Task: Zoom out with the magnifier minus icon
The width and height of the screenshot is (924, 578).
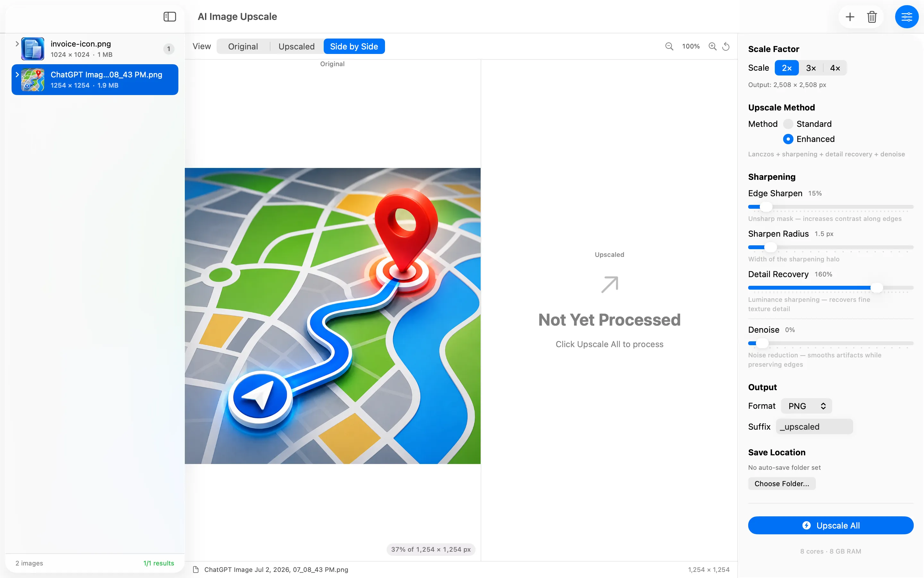Action: (669, 46)
